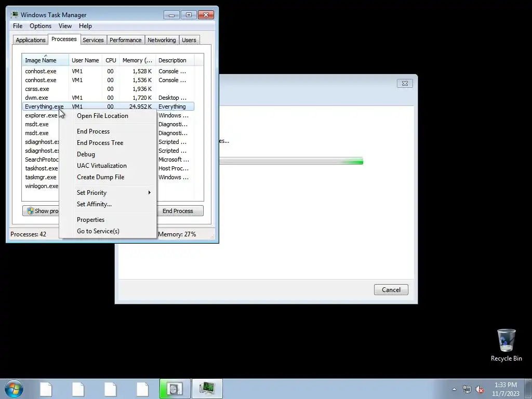Image resolution: width=532 pixels, height=399 pixels.
Task: Click the troubleshooter progress bar
Action: click(x=291, y=161)
